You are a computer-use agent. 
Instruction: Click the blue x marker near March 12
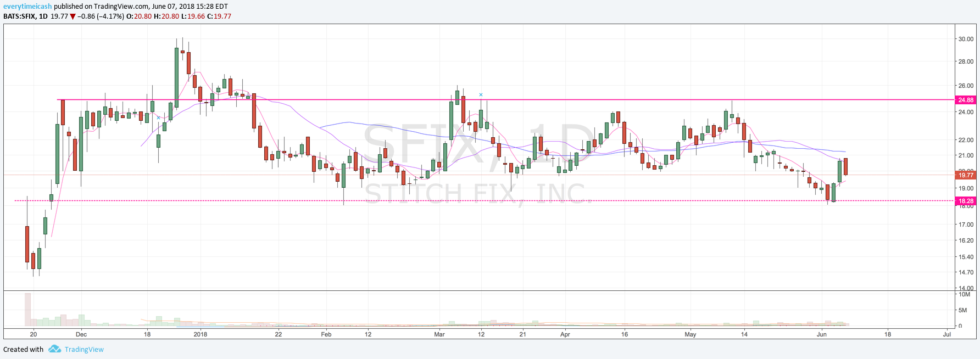pyautogui.click(x=481, y=95)
